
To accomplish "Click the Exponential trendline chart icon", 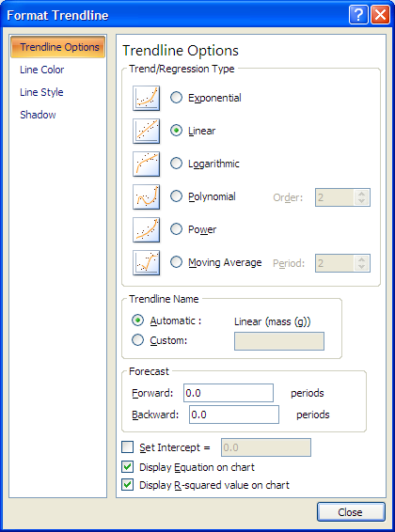I will pyautogui.click(x=147, y=99).
